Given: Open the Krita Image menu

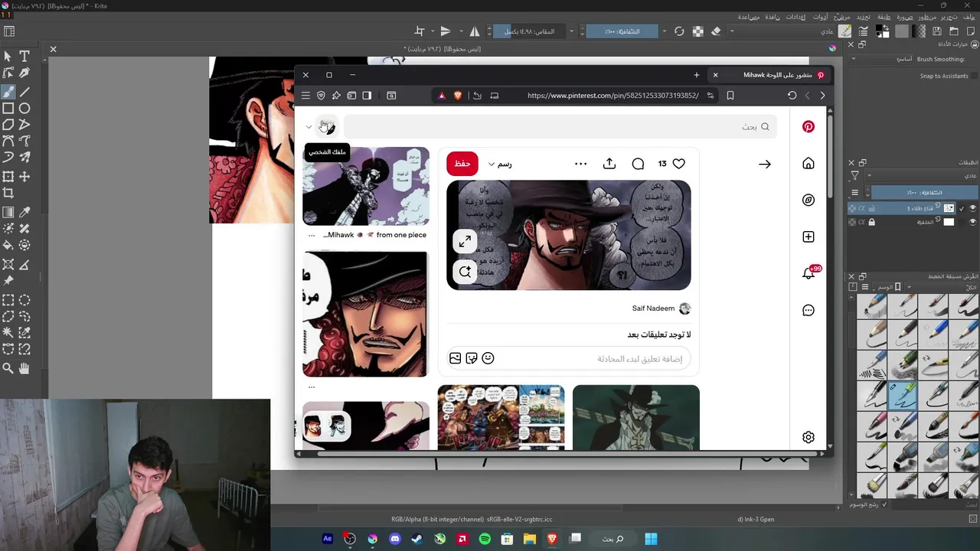Looking at the screenshot, I should pyautogui.click(x=905, y=17).
